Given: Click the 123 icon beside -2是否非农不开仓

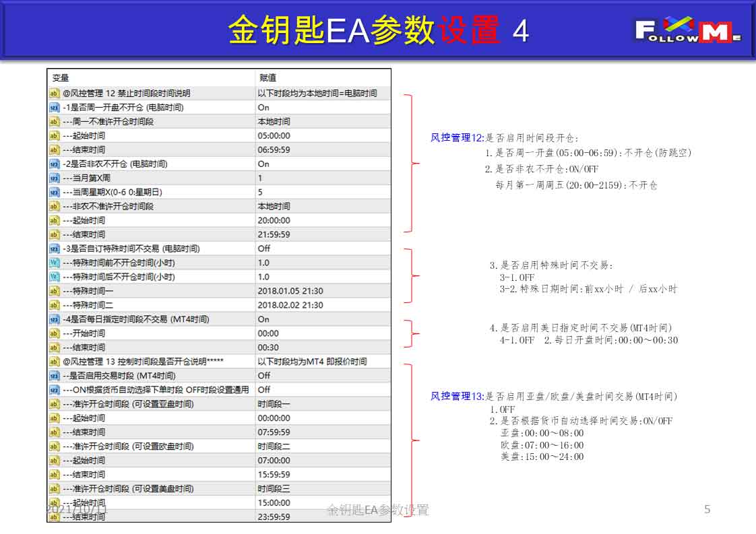Looking at the screenshot, I should [54, 164].
